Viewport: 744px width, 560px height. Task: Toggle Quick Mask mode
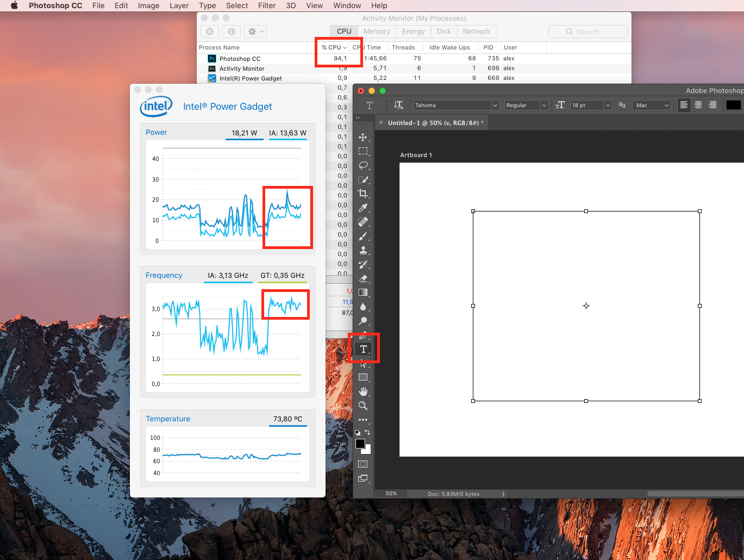(363, 464)
